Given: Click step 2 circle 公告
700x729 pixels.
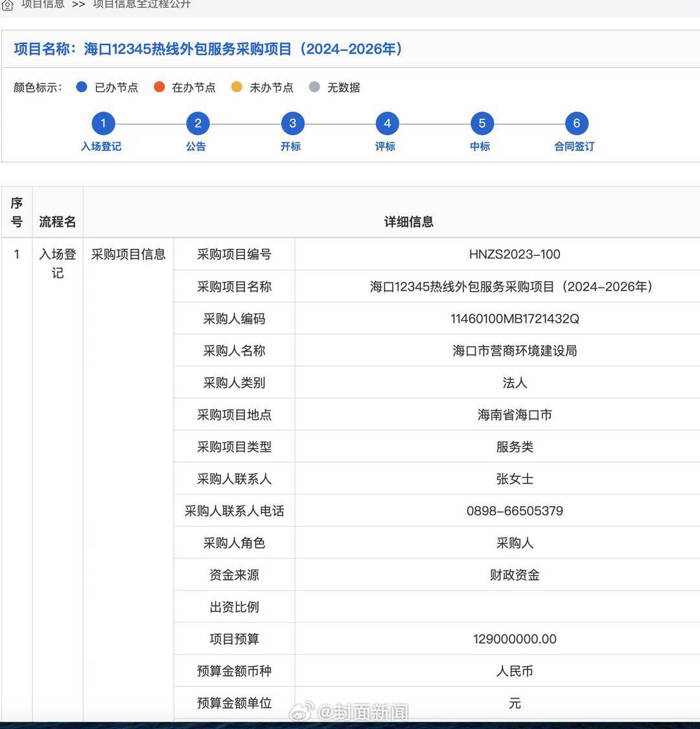Looking at the screenshot, I should coord(198,123).
